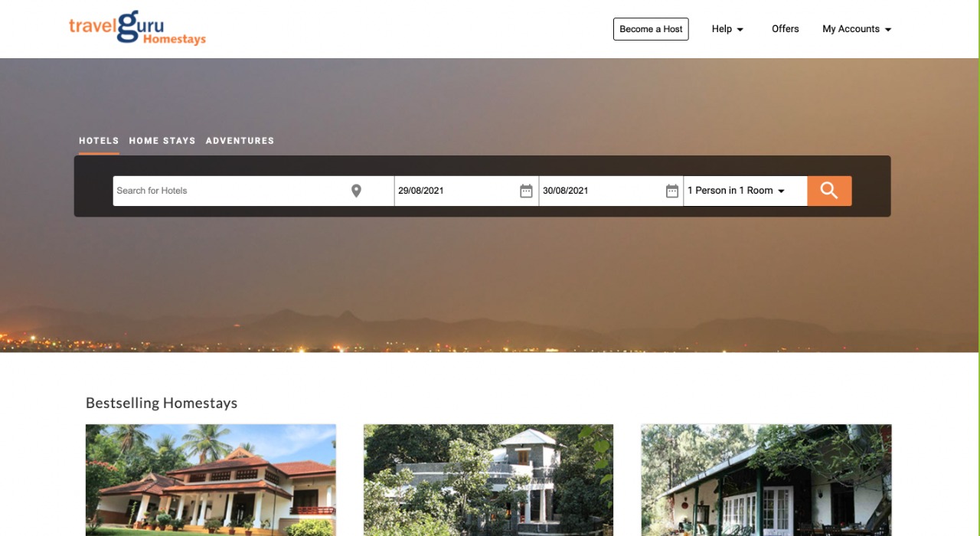Screen dimensions: 980x536
Task: Open the first bestselling homestay with red roof
Action: click(x=211, y=480)
